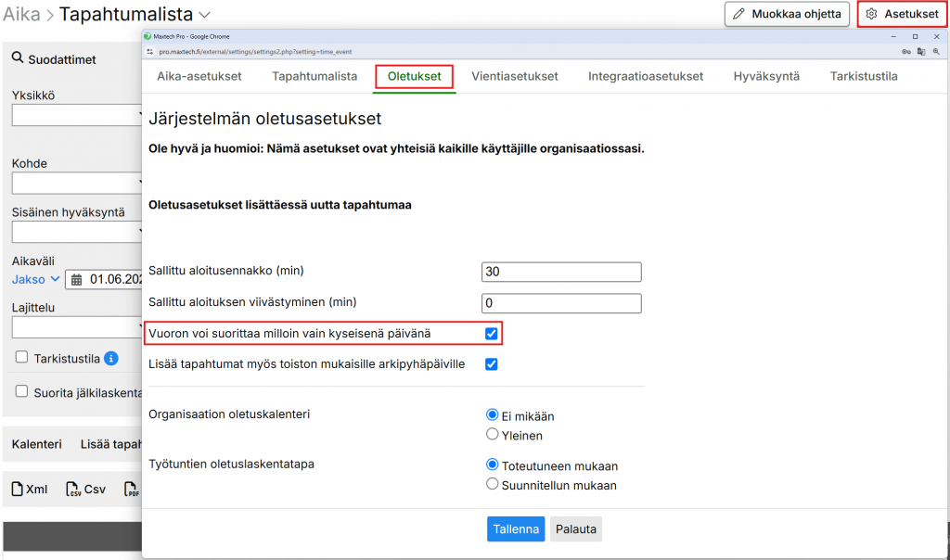
Task: Click the zoom magnifier icon in address bar
Action: click(x=934, y=52)
